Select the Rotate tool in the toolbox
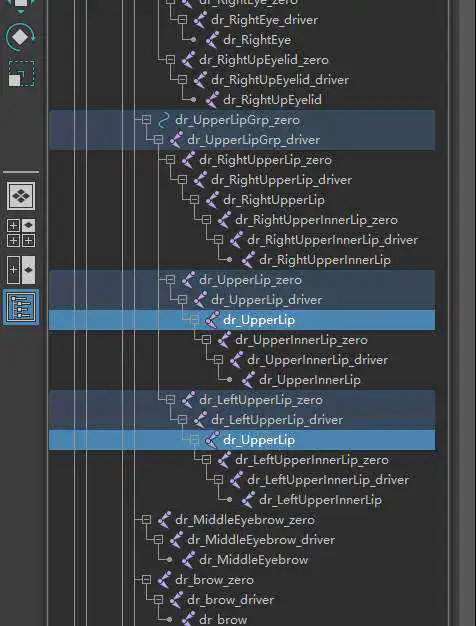The width and height of the screenshot is (476, 626). [x=21, y=37]
